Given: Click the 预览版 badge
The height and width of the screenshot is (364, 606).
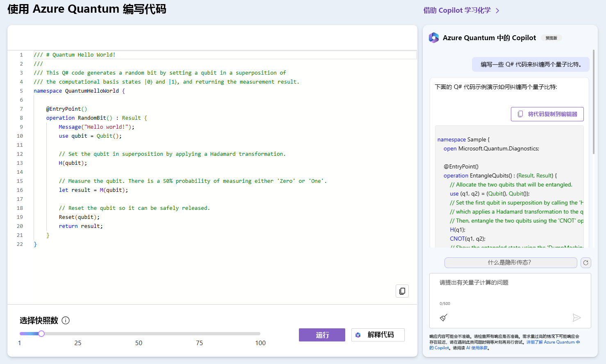Looking at the screenshot, I should (551, 38).
